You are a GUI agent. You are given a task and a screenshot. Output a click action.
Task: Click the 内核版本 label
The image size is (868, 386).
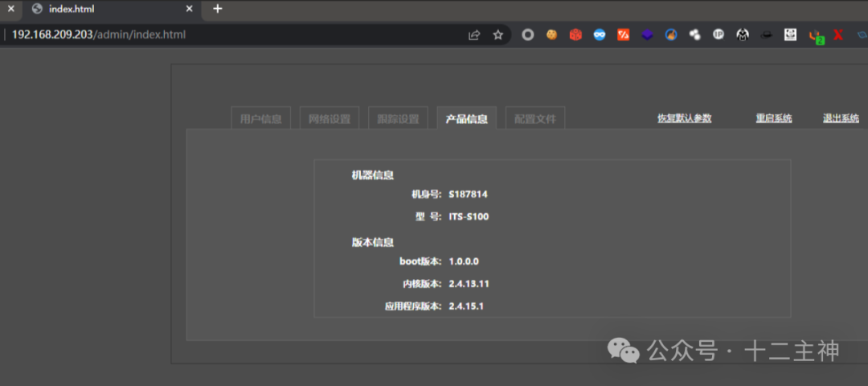422,284
